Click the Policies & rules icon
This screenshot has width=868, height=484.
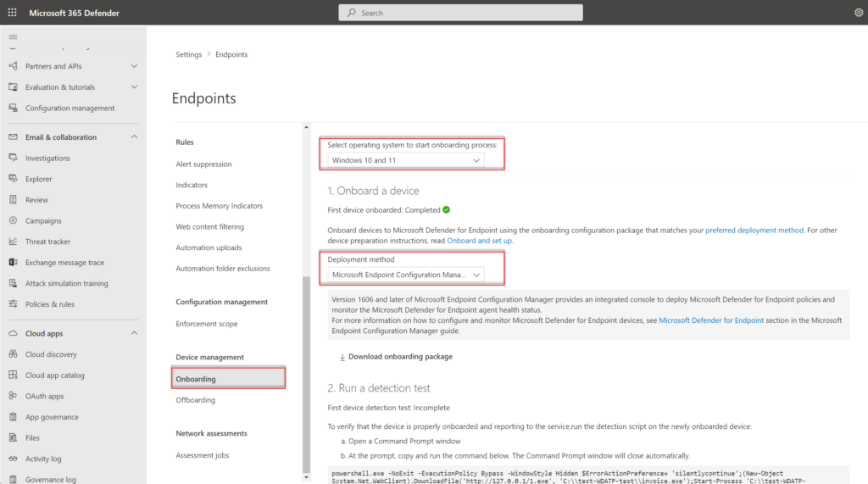[14, 304]
